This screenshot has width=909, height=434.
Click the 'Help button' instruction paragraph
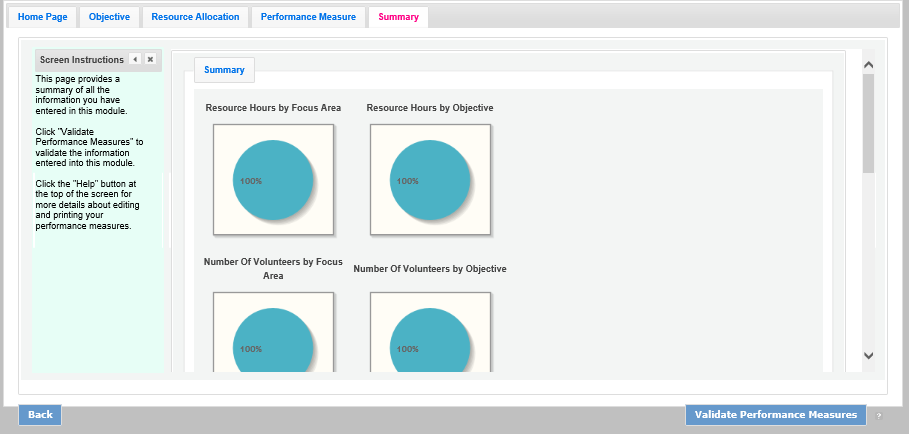click(x=88, y=205)
